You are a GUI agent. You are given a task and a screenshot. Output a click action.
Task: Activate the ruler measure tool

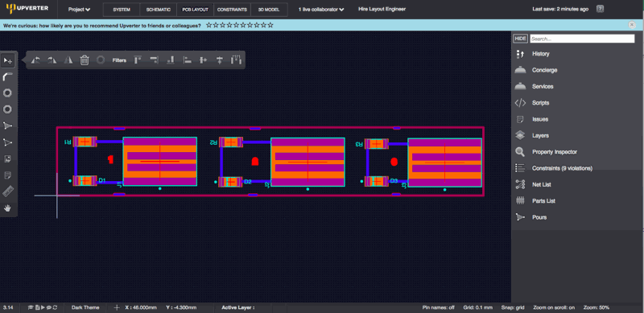(7, 192)
